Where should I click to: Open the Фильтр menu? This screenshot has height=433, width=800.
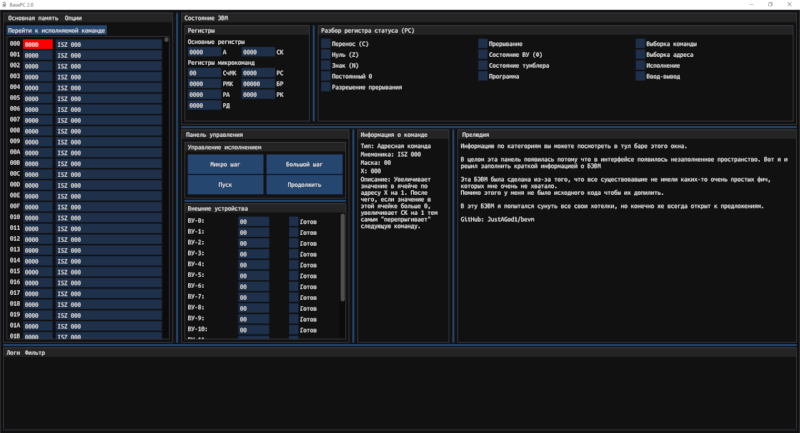point(35,352)
